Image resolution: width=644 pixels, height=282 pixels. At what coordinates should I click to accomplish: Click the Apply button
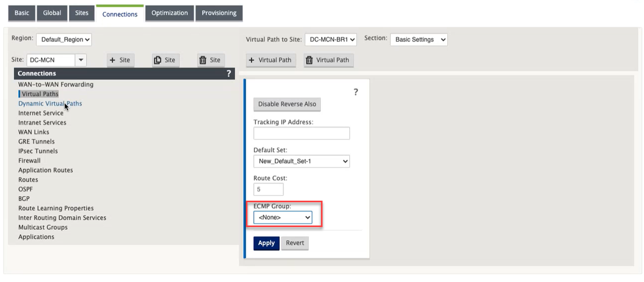266,243
